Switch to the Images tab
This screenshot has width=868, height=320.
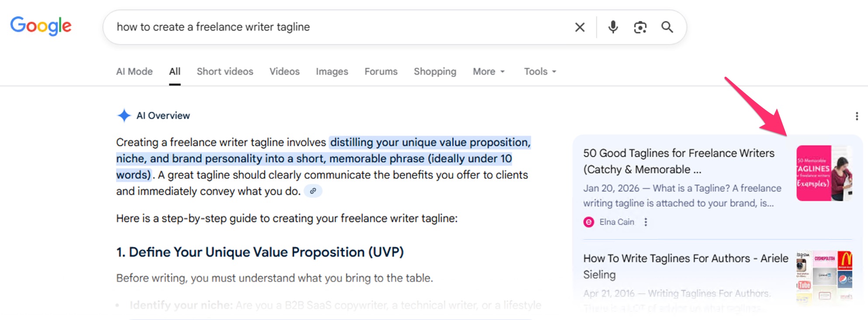pyautogui.click(x=332, y=71)
